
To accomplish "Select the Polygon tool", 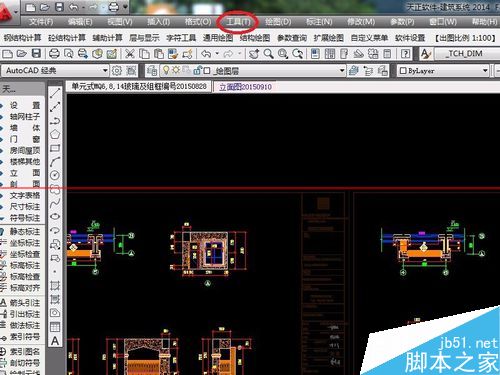I will point(55,134).
